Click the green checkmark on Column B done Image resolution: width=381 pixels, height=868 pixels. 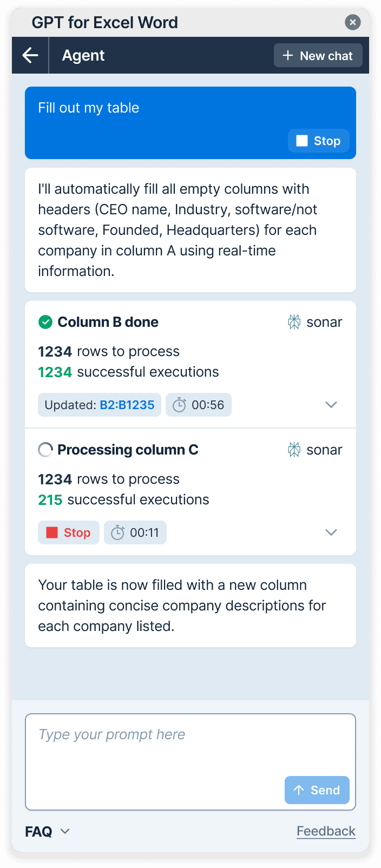click(x=45, y=321)
